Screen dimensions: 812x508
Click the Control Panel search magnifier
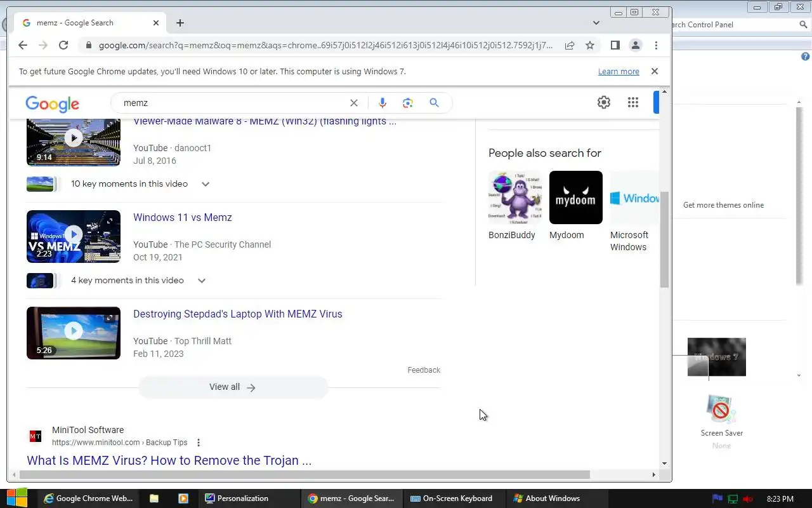coord(803,25)
